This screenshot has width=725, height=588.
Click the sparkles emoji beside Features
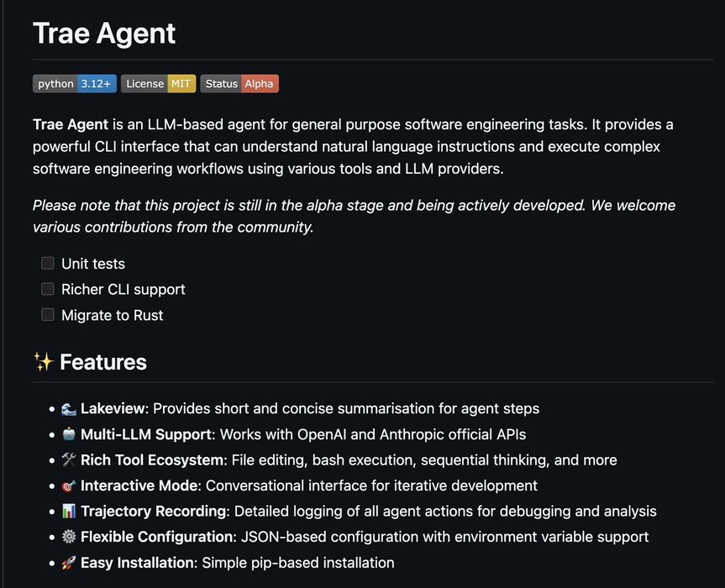[44, 361]
